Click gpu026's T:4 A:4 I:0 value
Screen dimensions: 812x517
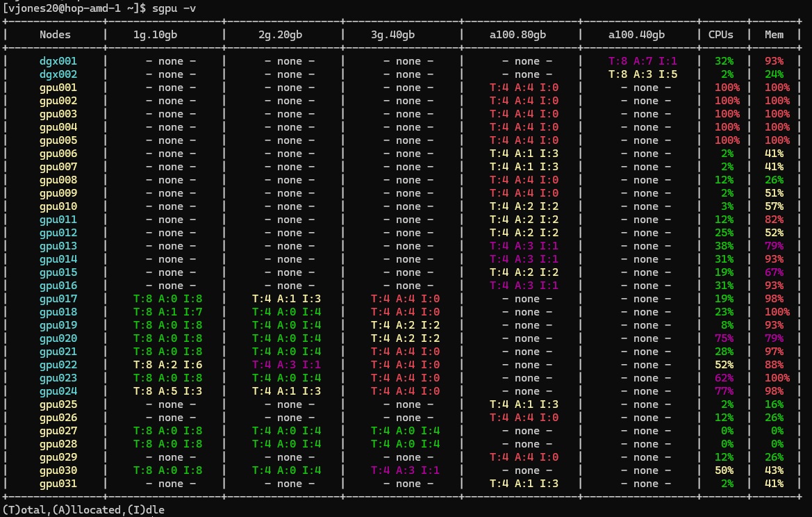524,418
